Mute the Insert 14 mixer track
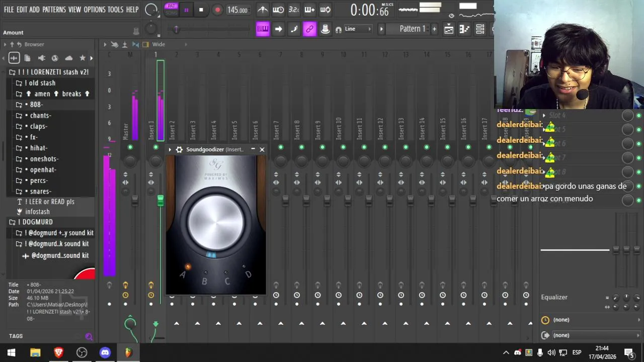The image size is (644, 362). (427, 147)
